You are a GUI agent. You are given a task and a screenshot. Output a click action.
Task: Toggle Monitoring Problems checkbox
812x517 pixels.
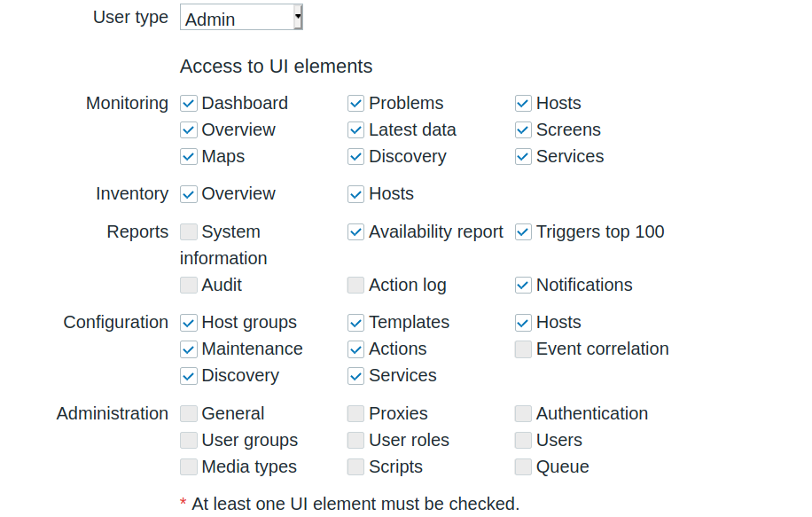tap(355, 104)
